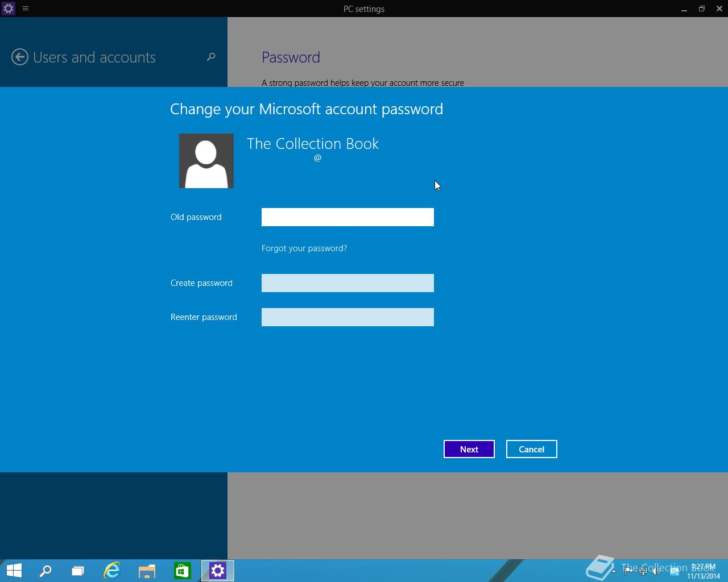Restore down the PC settings window
This screenshot has height=582, width=728.
(702, 9)
